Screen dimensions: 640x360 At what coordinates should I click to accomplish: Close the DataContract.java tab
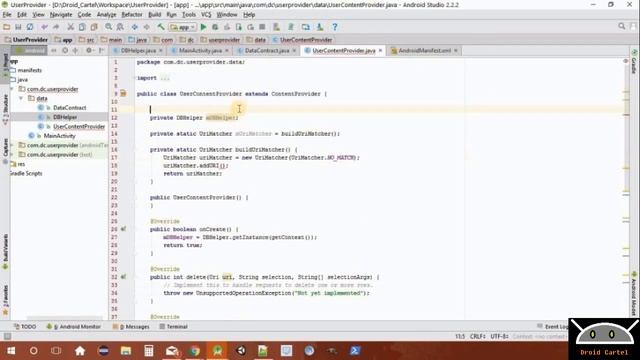point(294,51)
